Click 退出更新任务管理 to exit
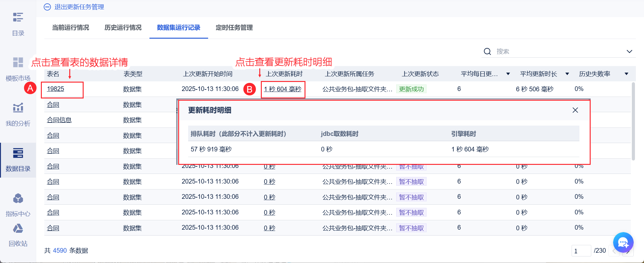 pyautogui.click(x=74, y=7)
